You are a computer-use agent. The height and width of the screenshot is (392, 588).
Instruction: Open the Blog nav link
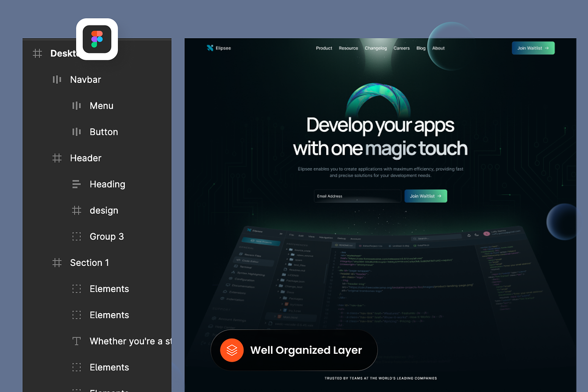coord(421,48)
